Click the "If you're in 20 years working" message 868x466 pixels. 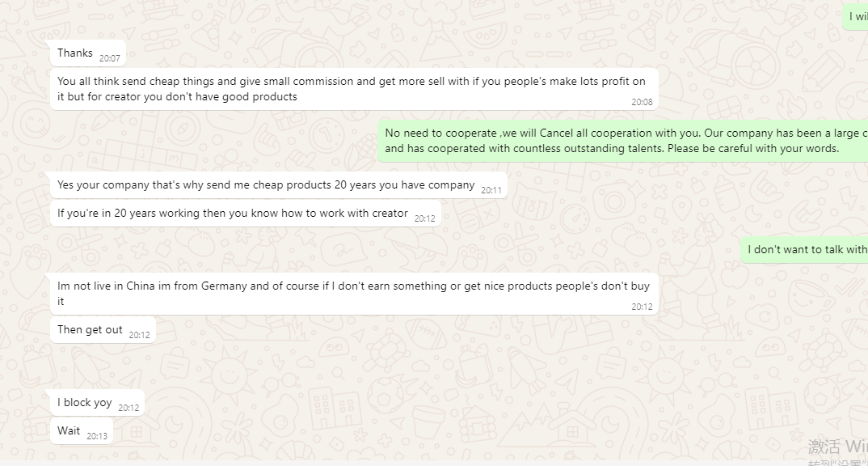point(233,214)
